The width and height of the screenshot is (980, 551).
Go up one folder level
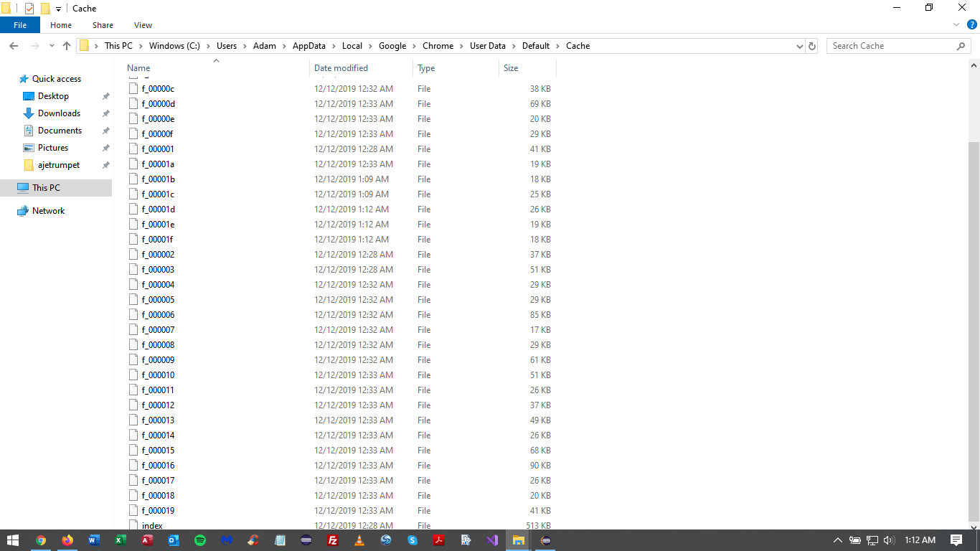[x=67, y=46]
